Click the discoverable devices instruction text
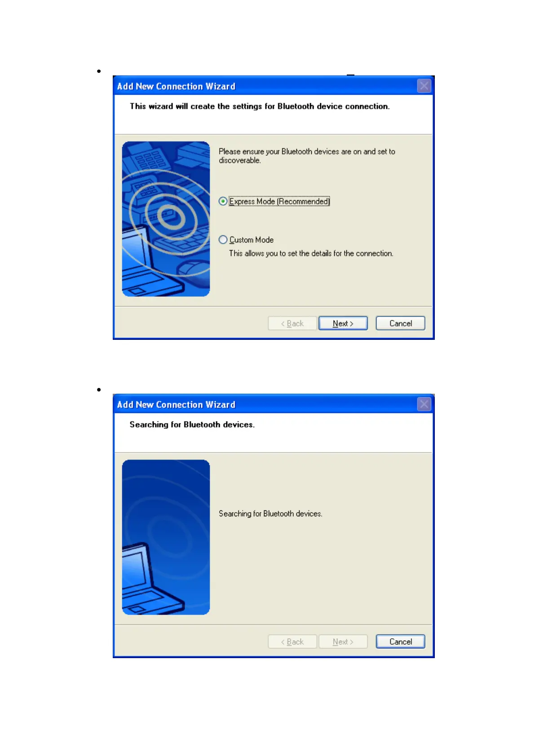Image resolution: width=535 pixels, height=756 pixels. (x=307, y=156)
